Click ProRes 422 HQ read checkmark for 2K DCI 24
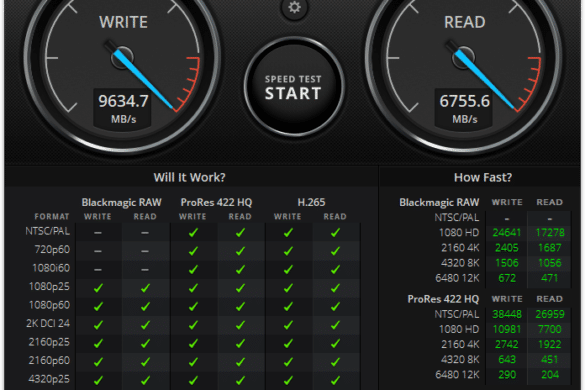Image resolution: width=585 pixels, height=390 pixels. pyautogui.click(x=240, y=325)
